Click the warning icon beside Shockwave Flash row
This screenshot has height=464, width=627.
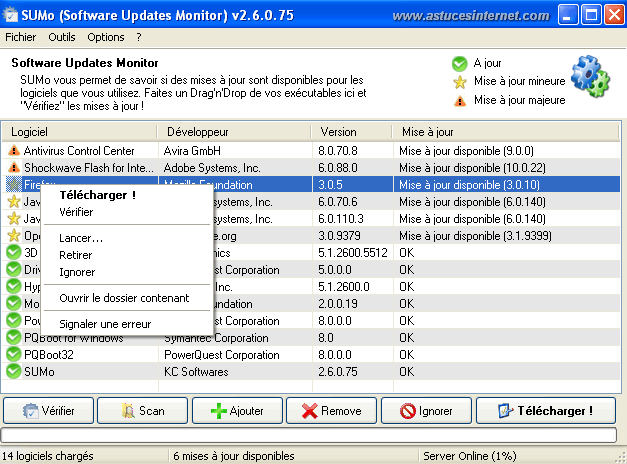coord(14,168)
